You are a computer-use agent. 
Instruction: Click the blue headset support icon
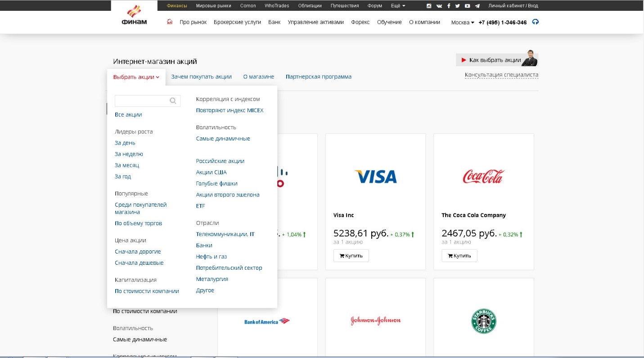click(535, 22)
